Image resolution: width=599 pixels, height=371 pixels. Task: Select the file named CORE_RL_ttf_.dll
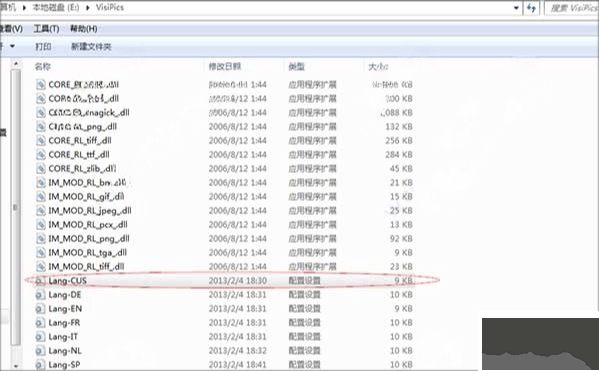(79, 155)
